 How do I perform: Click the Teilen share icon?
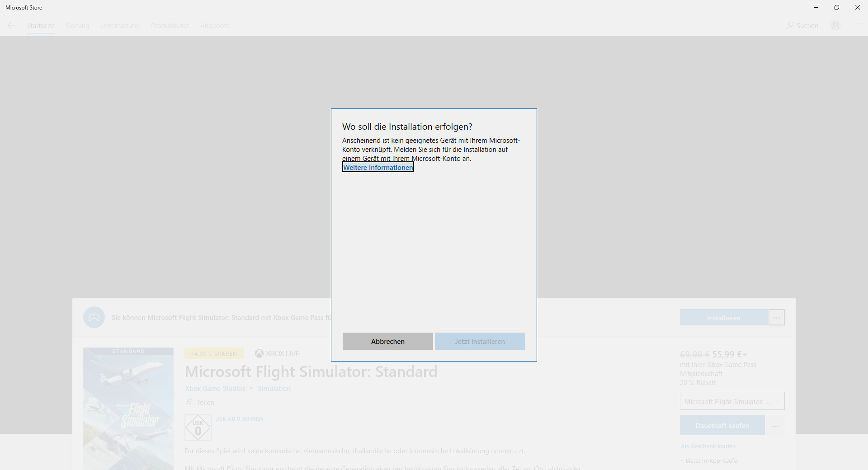pos(189,402)
